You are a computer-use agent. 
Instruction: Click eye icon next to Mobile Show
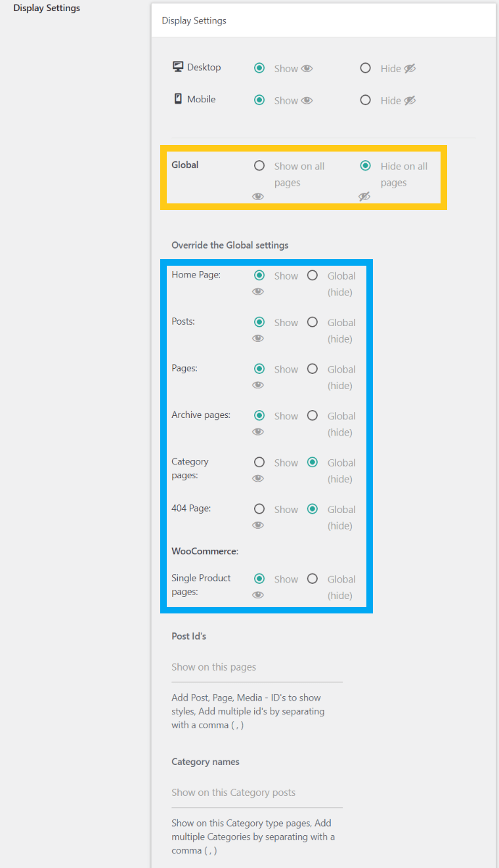click(307, 100)
